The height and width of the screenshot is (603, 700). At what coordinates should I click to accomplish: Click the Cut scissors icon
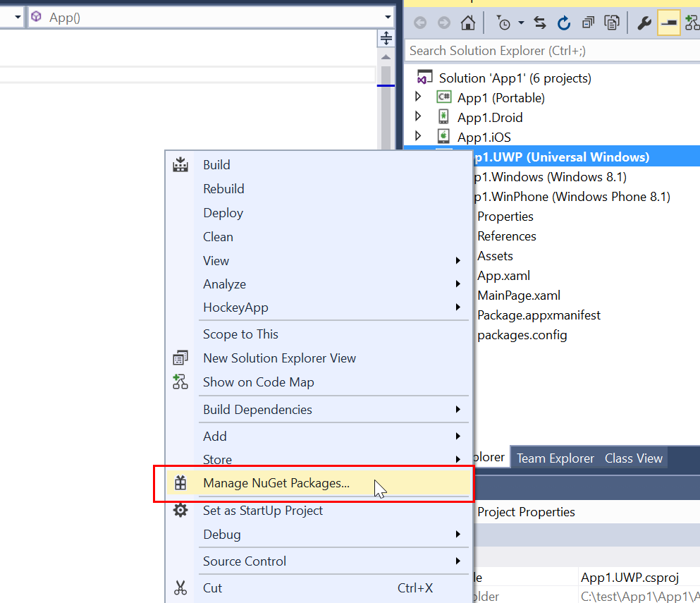click(x=180, y=587)
